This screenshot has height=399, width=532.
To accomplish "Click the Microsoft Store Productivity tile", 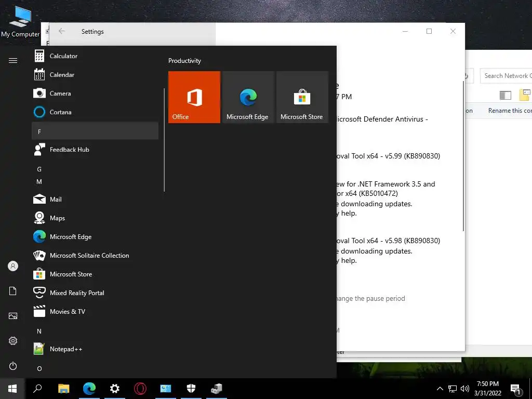I will (302, 97).
